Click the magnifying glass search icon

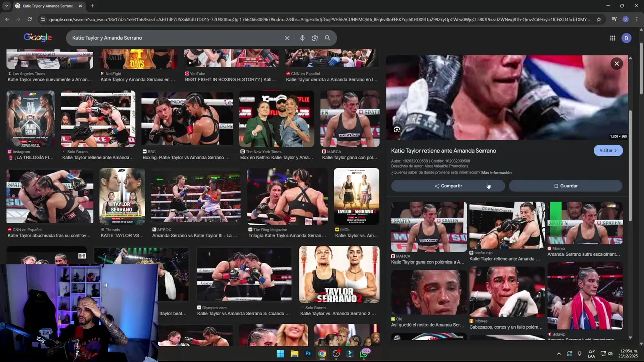327,38
